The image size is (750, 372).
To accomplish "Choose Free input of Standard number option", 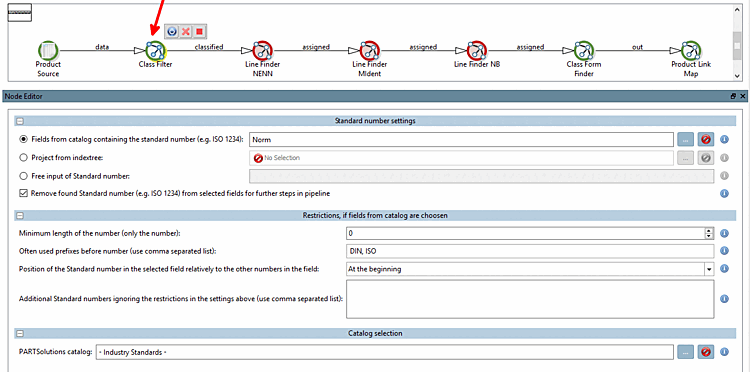I will pos(23,176).
